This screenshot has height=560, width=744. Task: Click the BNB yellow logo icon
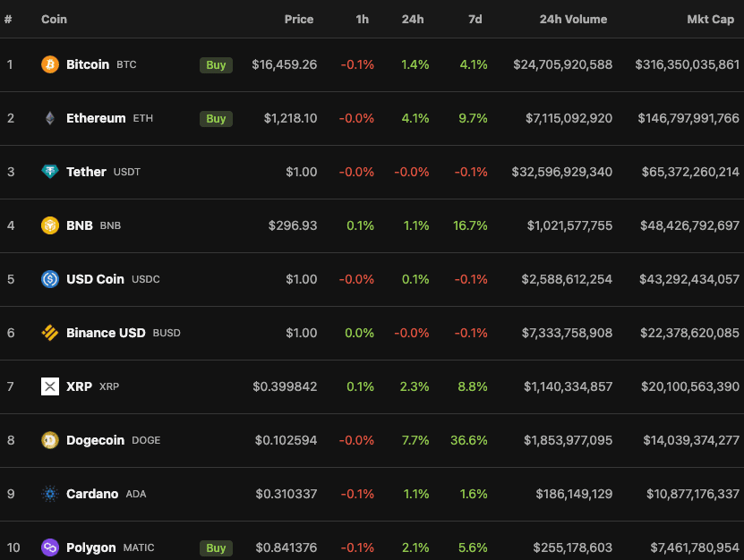[50, 225]
